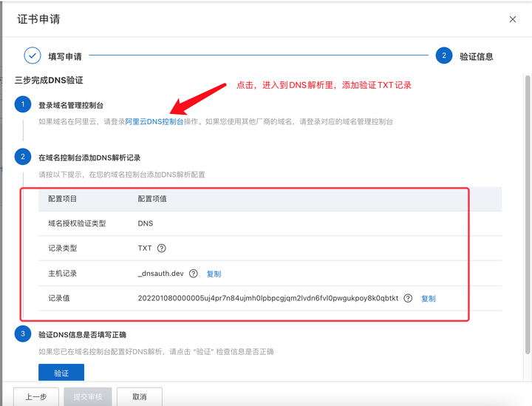
Task: Click the 证书申请 dialog title
Action: [x=38, y=19]
